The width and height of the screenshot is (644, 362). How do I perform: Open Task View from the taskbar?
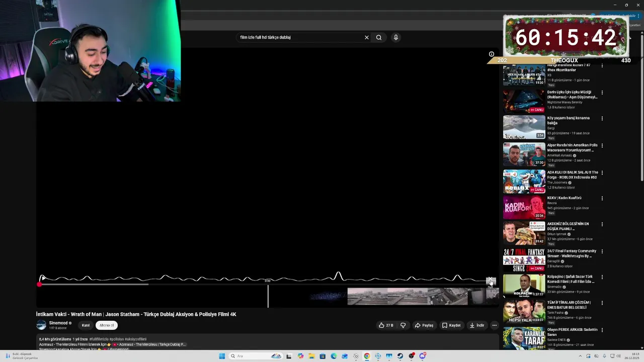[289, 356]
